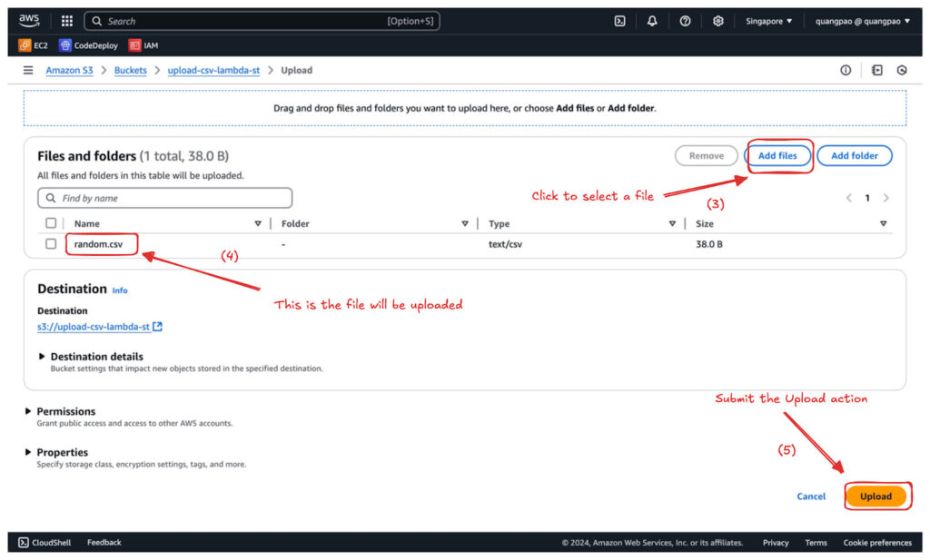930x560 pixels.
Task: Go to Buckets breadcrumb
Action: [131, 70]
